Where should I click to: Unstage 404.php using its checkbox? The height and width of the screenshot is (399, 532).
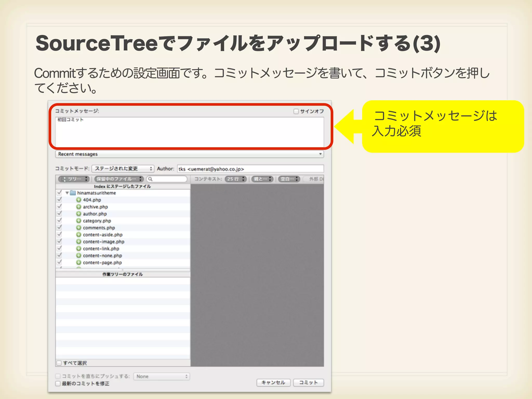click(x=59, y=199)
